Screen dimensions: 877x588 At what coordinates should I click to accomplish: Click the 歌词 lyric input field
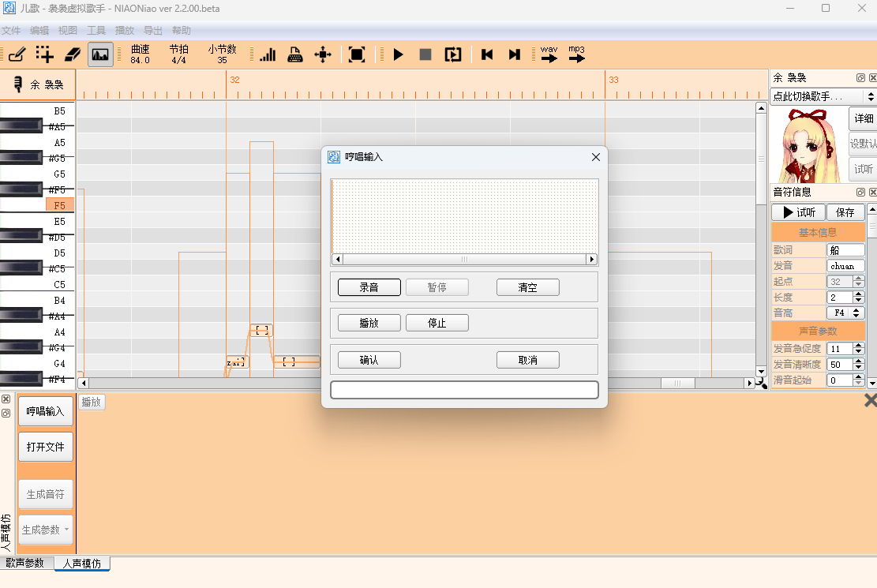(x=845, y=250)
